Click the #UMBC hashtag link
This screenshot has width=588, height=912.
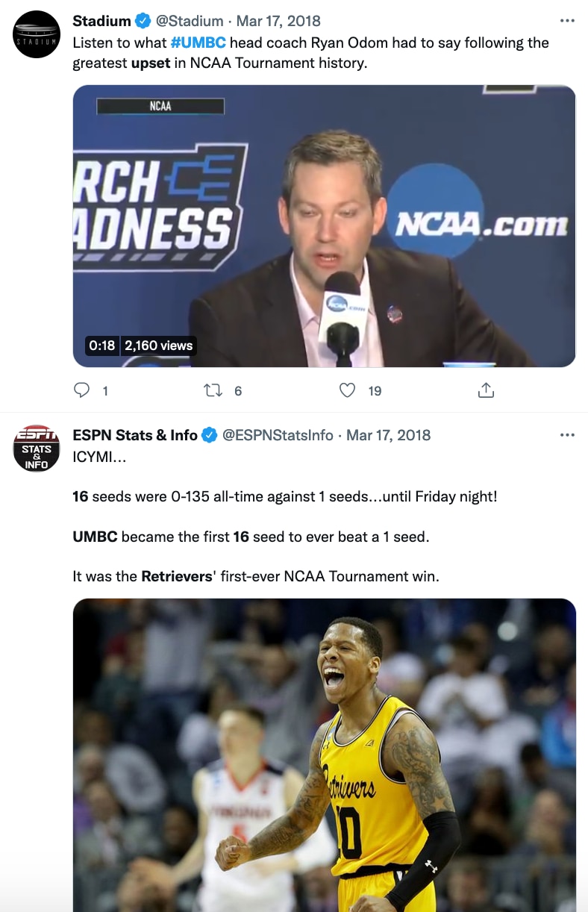(x=198, y=43)
